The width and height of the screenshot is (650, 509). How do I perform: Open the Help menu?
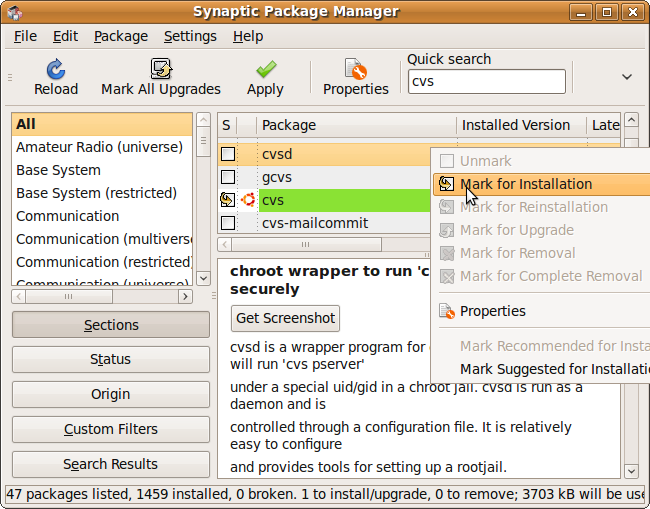point(247,36)
